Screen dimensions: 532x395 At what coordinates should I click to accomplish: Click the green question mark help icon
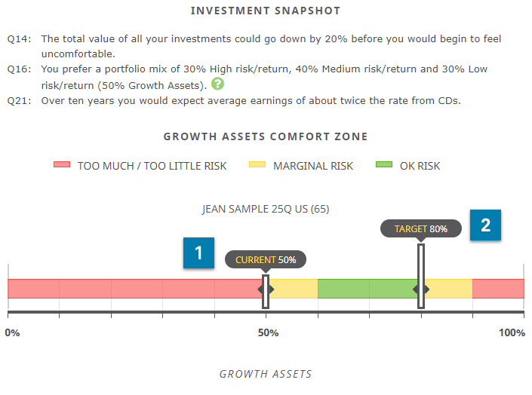[217, 84]
